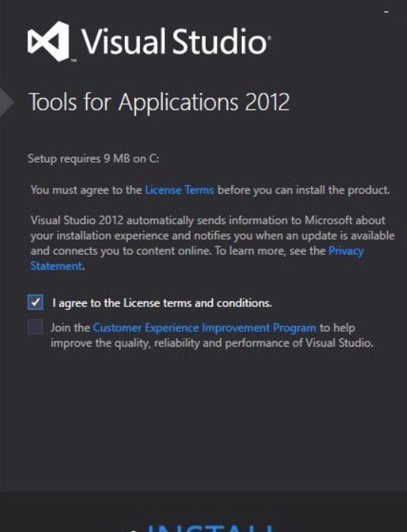Click the registered symbol after Studio
The height and width of the screenshot is (532, 407).
pos(270,38)
